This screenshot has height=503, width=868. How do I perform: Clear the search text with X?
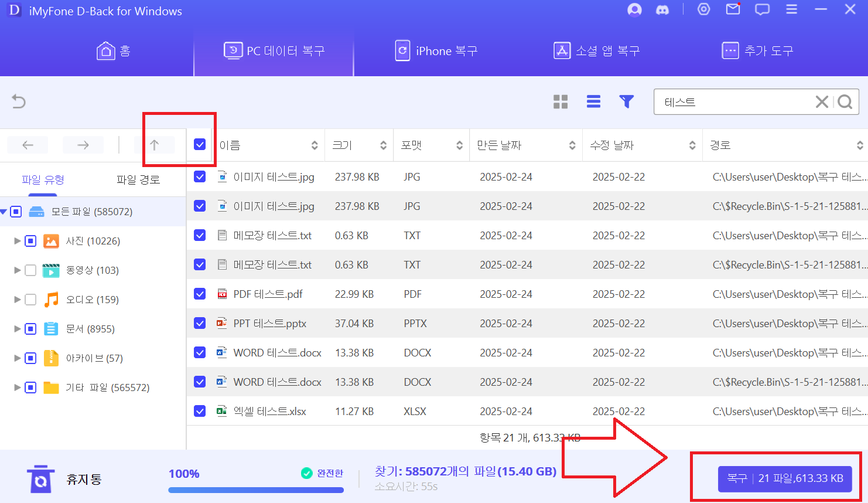(822, 102)
